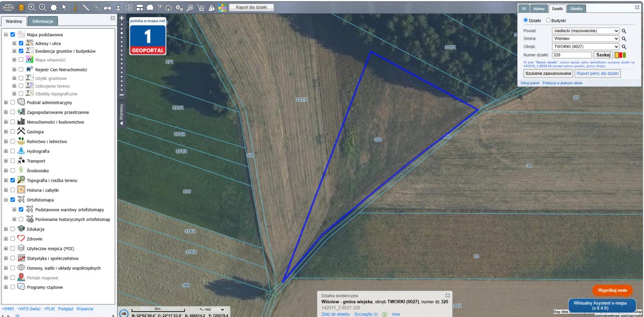The image size is (644, 317).
Task: Click the Numer działki input field
Action: coord(572,55)
